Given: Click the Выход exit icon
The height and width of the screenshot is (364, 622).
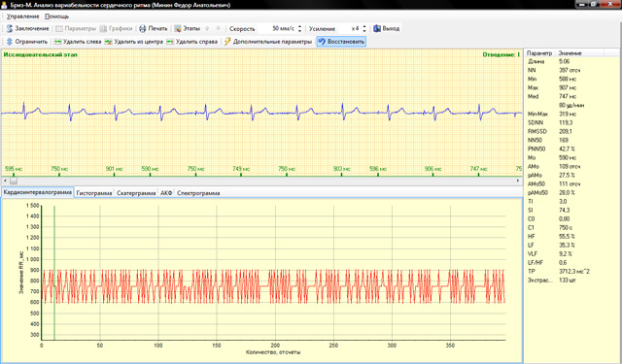Looking at the screenshot, I should pos(377,28).
